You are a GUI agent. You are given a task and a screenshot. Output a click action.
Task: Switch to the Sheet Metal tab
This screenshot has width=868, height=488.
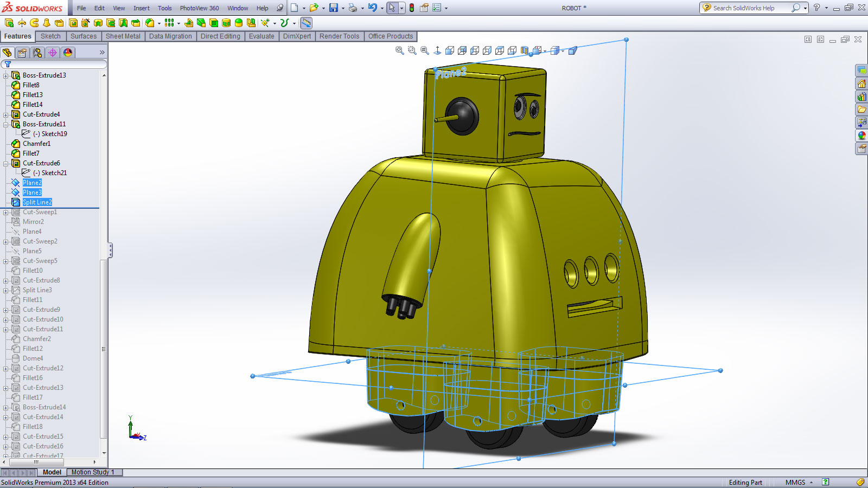coord(123,36)
